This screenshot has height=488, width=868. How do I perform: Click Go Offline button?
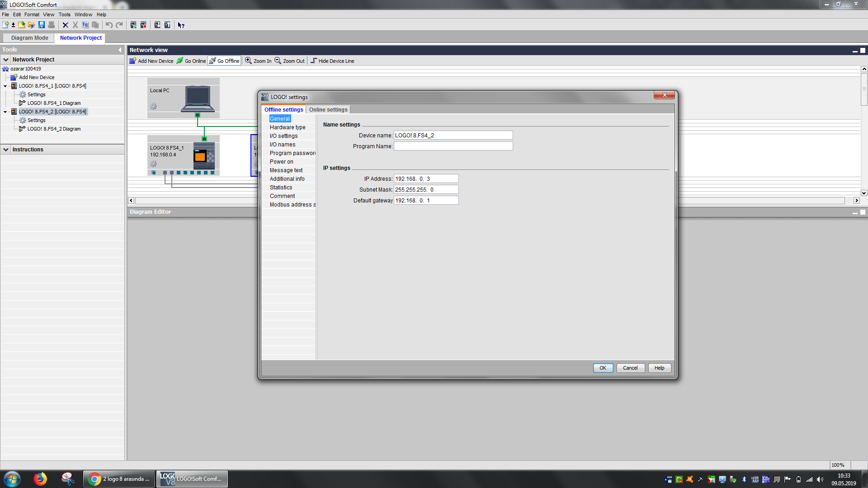(224, 61)
